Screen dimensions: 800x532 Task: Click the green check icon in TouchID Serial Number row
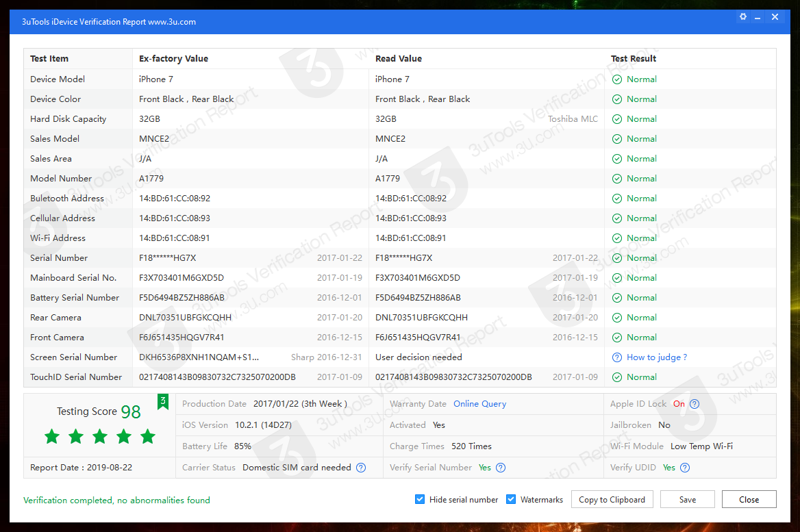[617, 377]
